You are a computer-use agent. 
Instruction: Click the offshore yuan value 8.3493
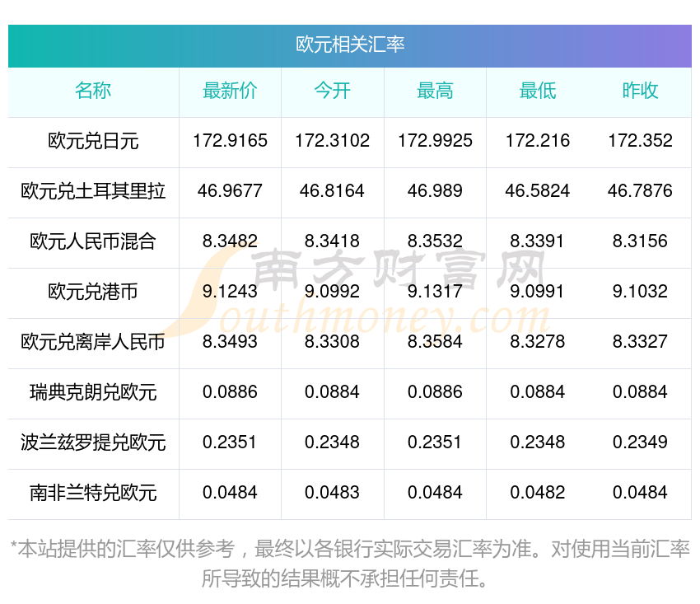[230, 342]
